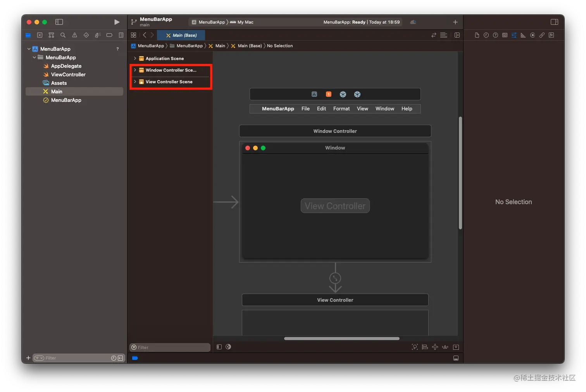This screenshot has width=586, height=392.
Task: Open the Project navigator folder icon
Action: point(28,35)
